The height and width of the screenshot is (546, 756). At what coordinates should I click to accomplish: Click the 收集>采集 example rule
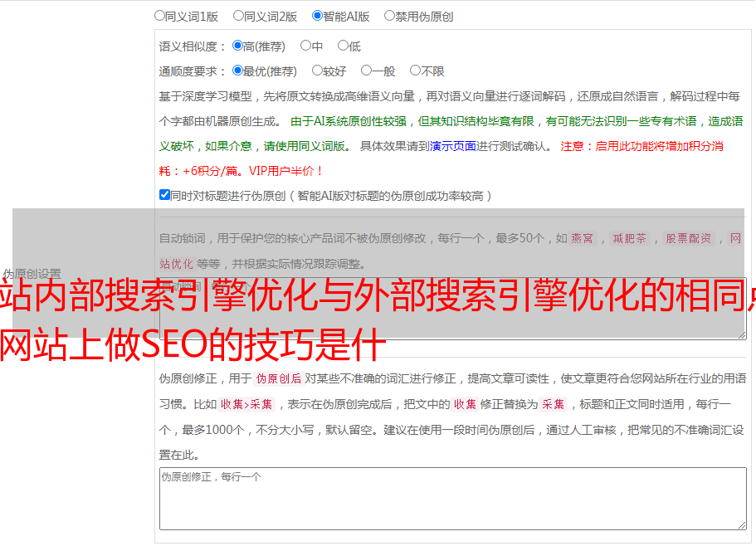246,404
